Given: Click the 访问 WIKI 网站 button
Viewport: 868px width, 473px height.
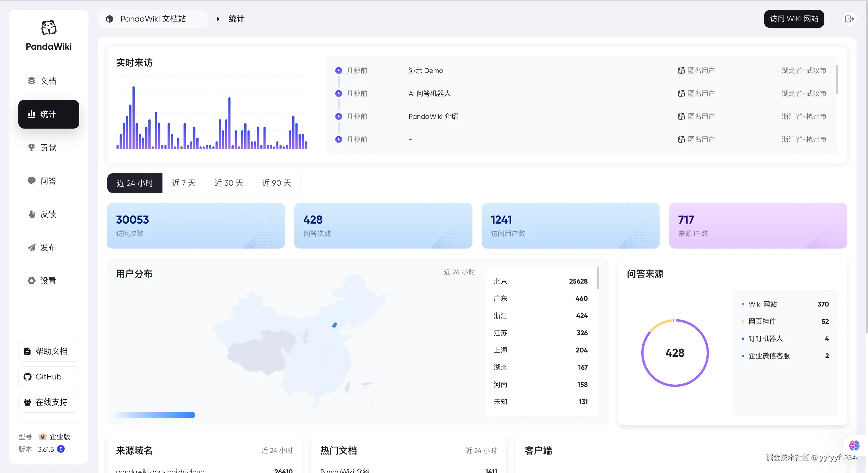Looking at the screenshot, I should pos(794,19).
